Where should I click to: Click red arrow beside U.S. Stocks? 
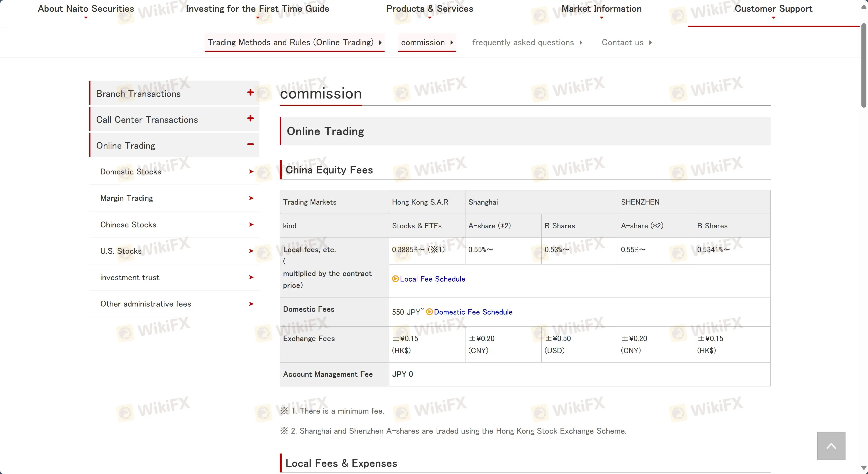tap(251, 251)
